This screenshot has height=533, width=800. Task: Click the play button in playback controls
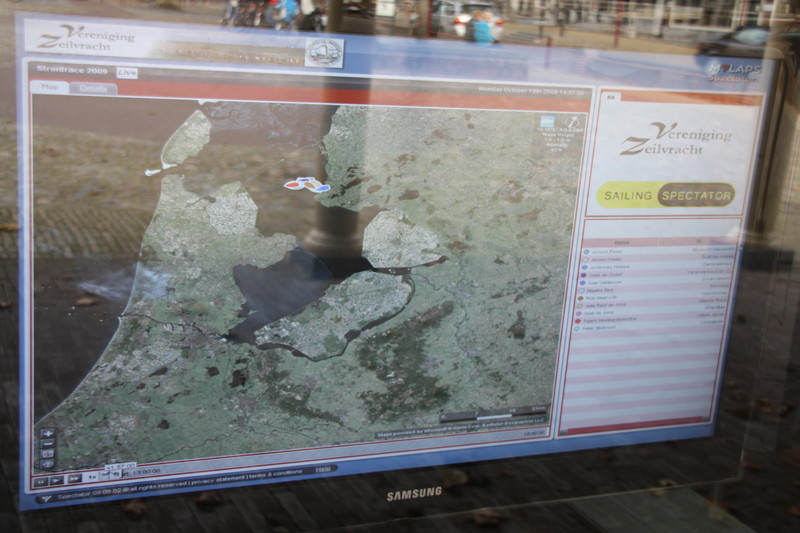(57, 480)
